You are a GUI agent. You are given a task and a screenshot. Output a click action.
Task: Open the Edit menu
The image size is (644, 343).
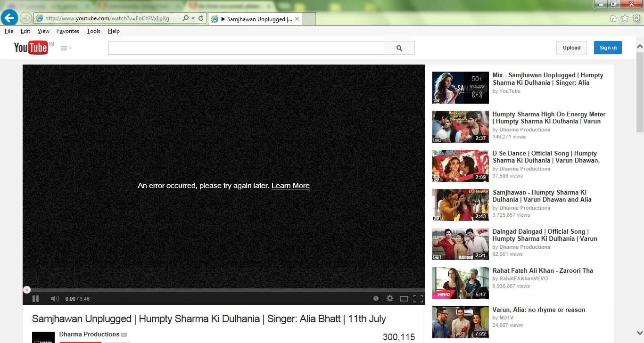pyautogui.click(x=25, y=31)
